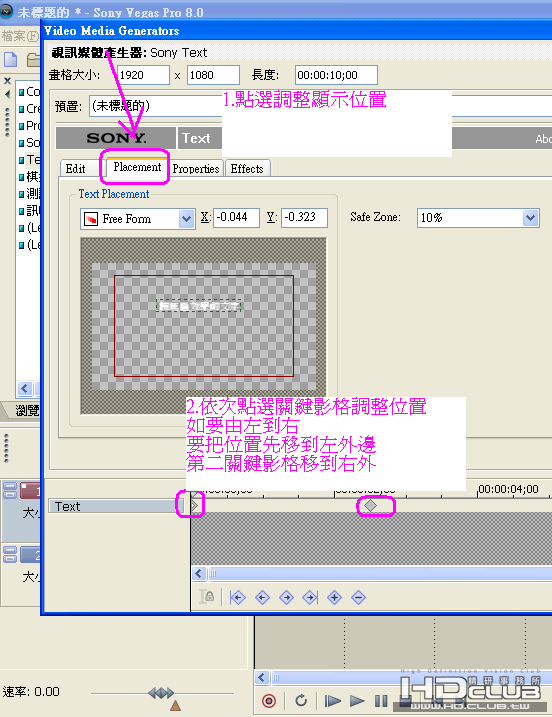Jump to the first keyframe
The image size is (552, 717).
tap(237, 597)
